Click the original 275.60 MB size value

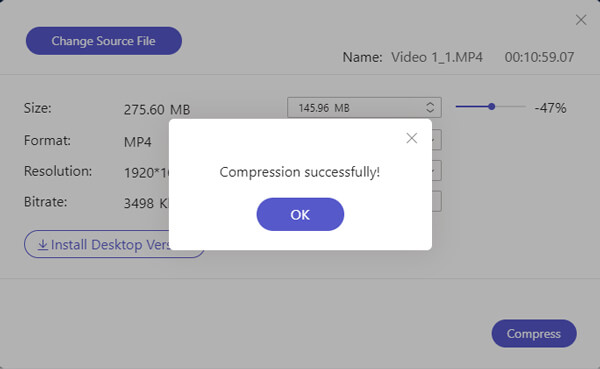tap(157, 110)
